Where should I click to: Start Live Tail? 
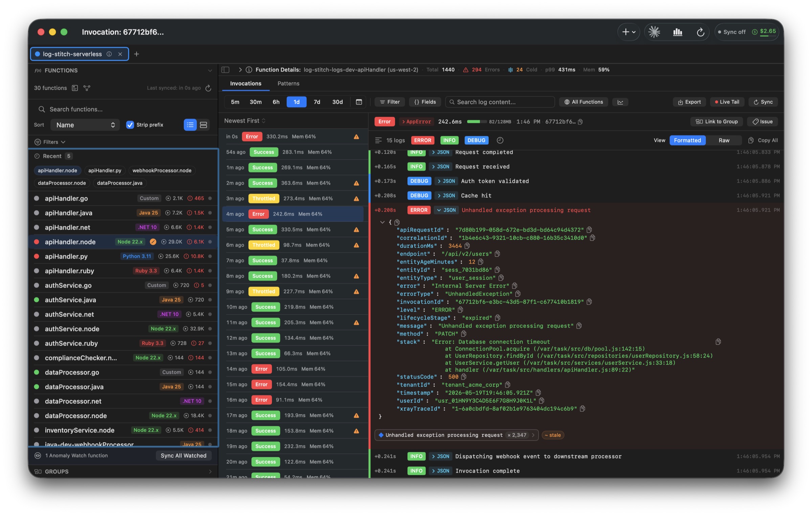tap(727, 102)
